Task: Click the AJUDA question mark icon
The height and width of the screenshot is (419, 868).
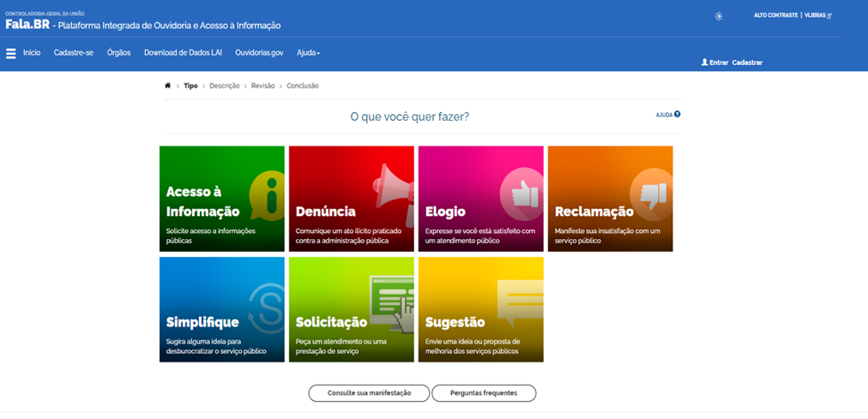Action: click(x=677, y=115)
